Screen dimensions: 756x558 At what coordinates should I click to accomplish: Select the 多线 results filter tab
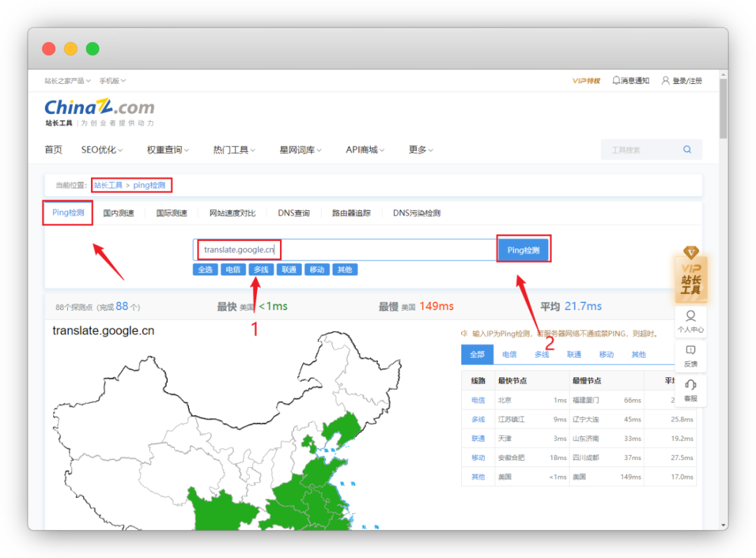(x=541, y=354)
